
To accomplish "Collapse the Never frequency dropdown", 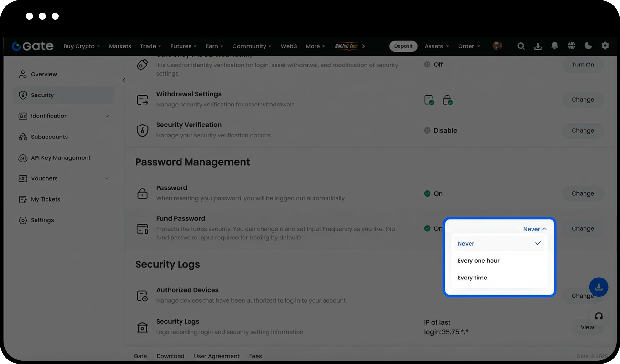I will click(x=535, y=229).
